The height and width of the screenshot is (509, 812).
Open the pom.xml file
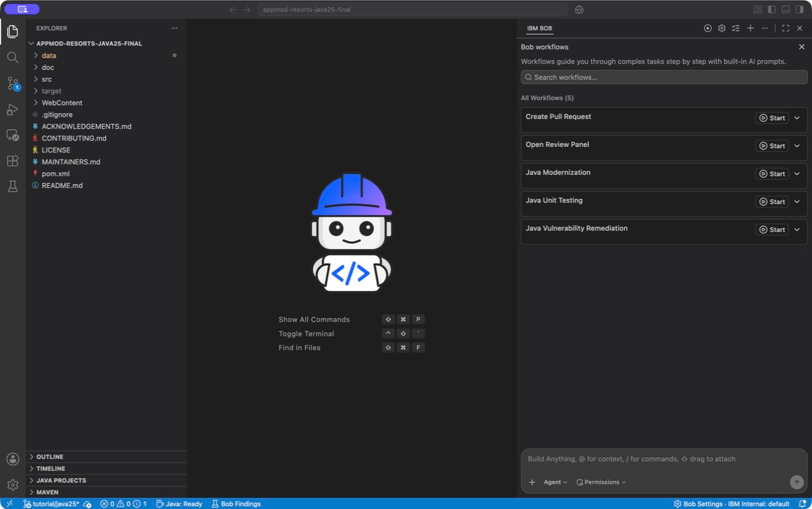(106, 174)
